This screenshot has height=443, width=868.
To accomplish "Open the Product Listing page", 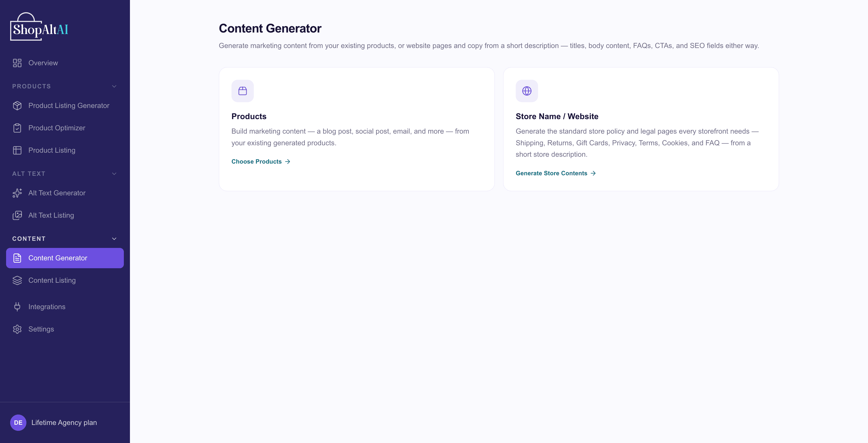I will pos(65,150).
